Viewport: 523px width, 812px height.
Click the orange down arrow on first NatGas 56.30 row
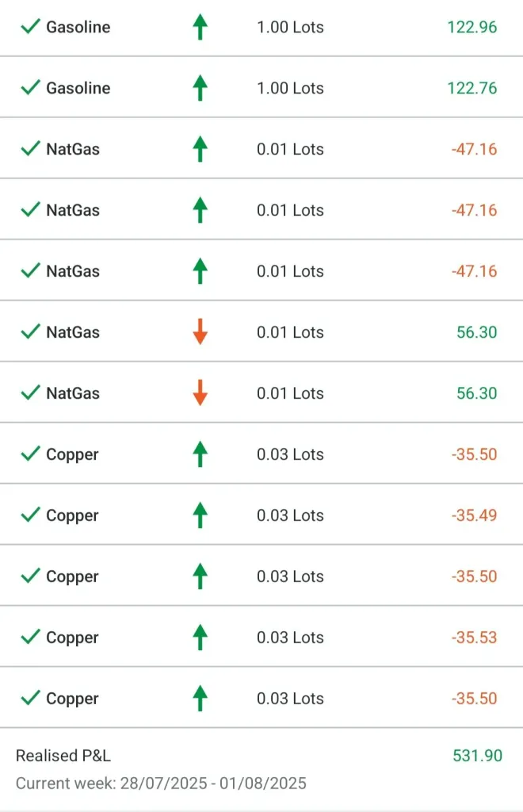200,332
